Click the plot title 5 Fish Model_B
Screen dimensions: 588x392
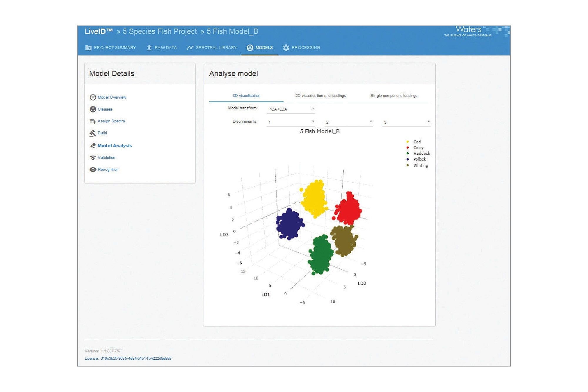coord(320,131)
